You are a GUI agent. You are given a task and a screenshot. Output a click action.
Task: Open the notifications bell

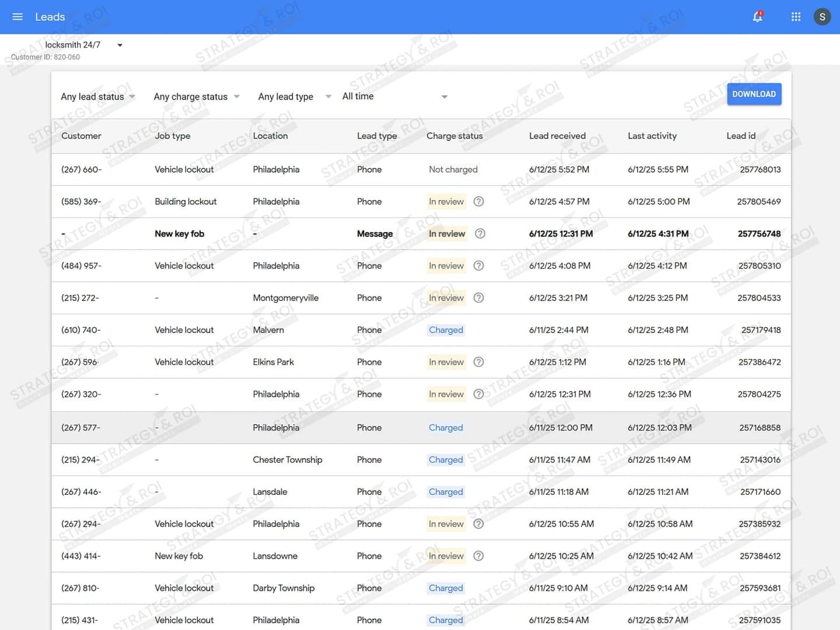(757, 17)
